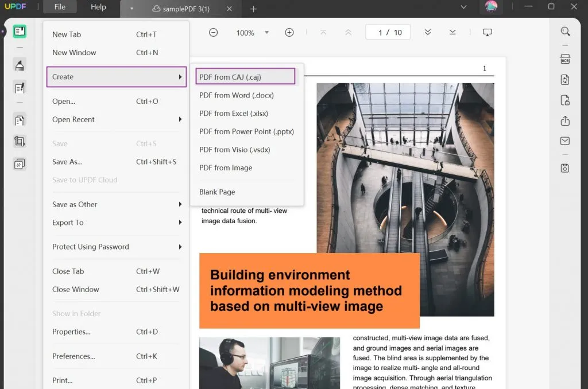Click the share/export upload icon
The width and height of the screenshot is (588, 389).
(565, 120)
